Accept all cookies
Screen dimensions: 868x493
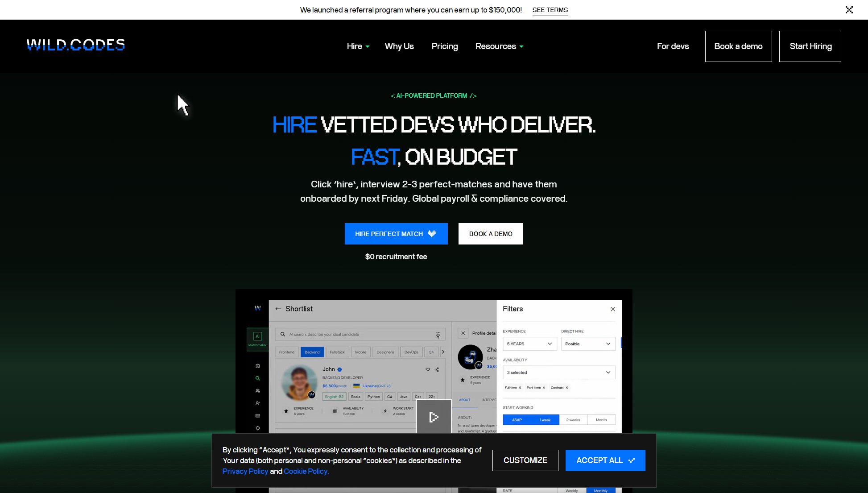tap(605, 460)
